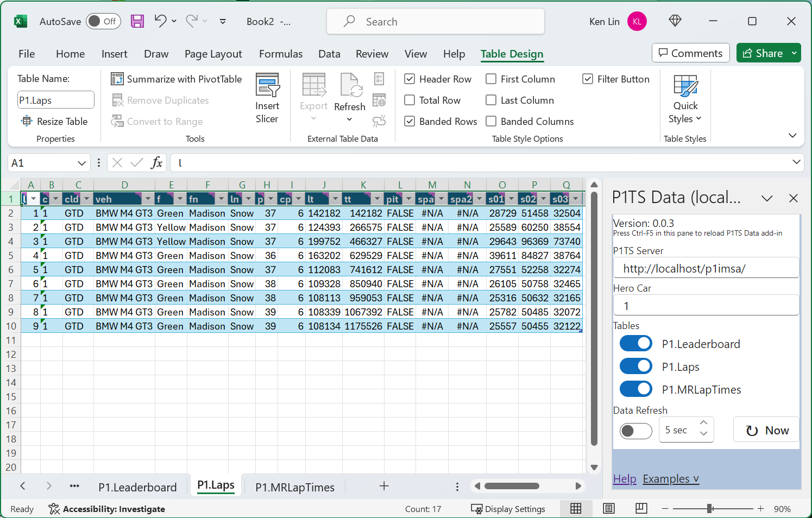Check the Total Row checkbox
This screenshot has height=518, width=812.
coord(410,100)
